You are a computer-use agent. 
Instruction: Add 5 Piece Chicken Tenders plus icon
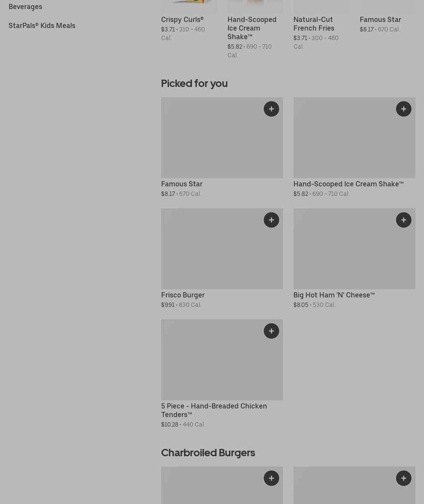[271, 331]
